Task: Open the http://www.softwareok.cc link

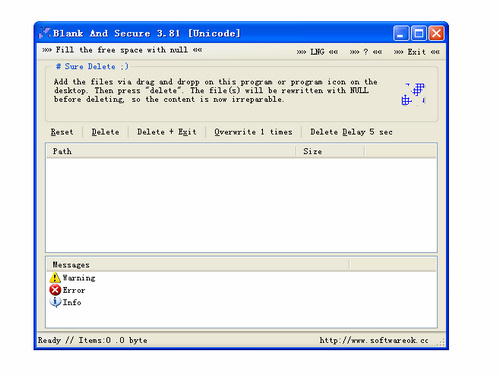Action: [374, 340]
